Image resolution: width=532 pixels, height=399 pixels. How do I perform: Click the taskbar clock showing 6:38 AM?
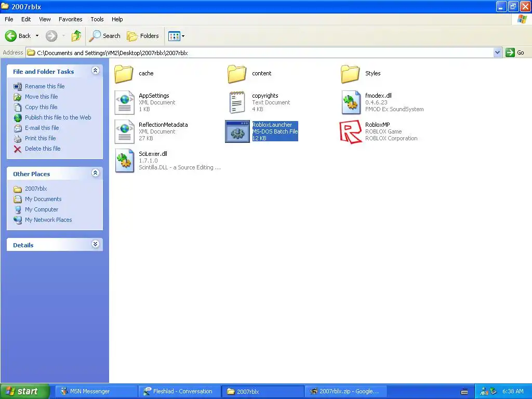(513, 392)
